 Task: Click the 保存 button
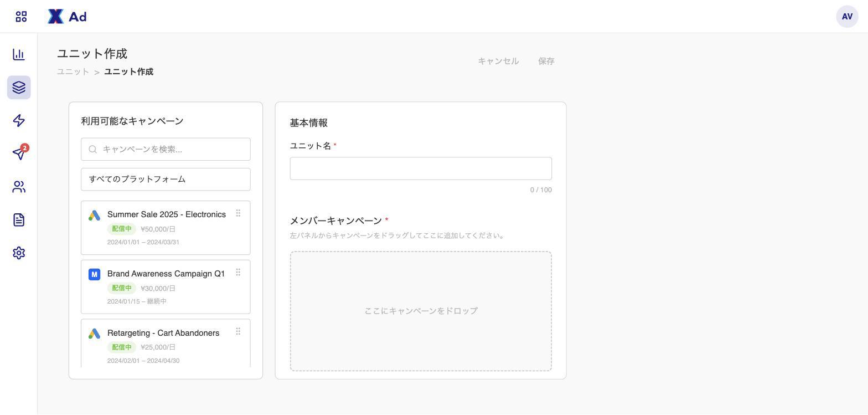point(546,61)
